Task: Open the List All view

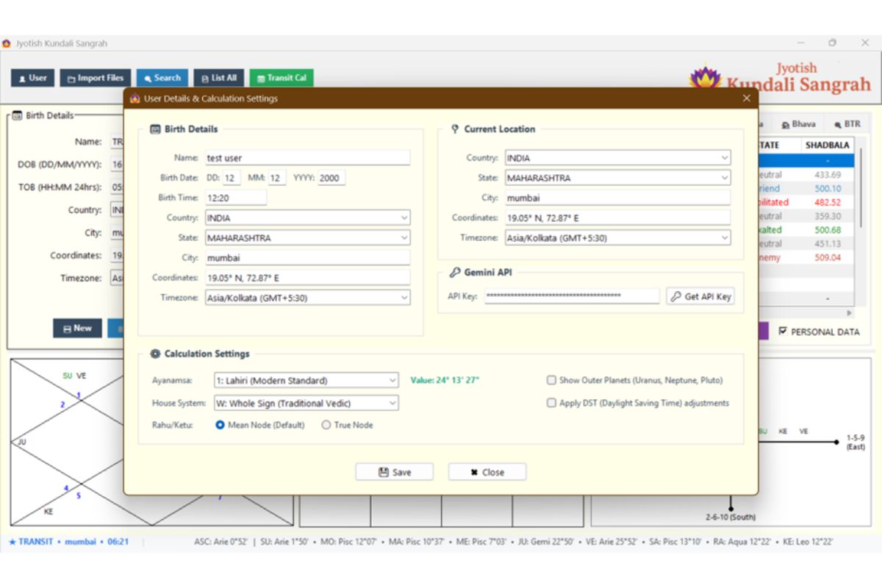Action: pyautogui.click(x=218, y=78)
